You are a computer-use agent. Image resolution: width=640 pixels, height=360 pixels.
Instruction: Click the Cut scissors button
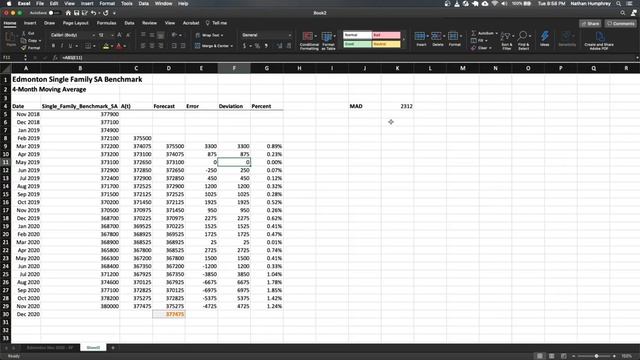pos(28,33)
